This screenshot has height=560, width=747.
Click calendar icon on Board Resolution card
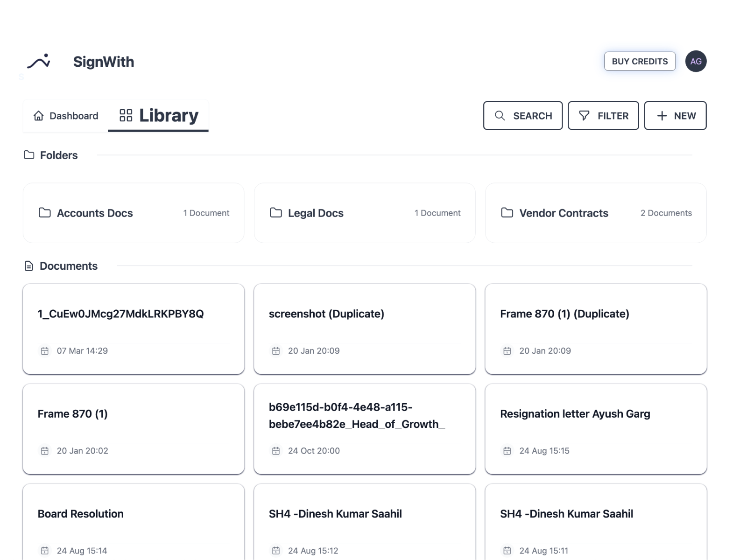(x=45, y=551)
